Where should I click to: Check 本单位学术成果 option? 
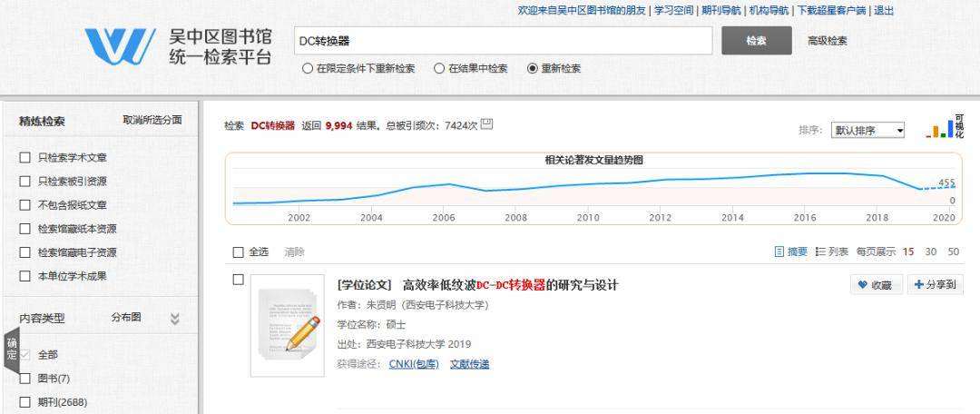coord(25,276)
